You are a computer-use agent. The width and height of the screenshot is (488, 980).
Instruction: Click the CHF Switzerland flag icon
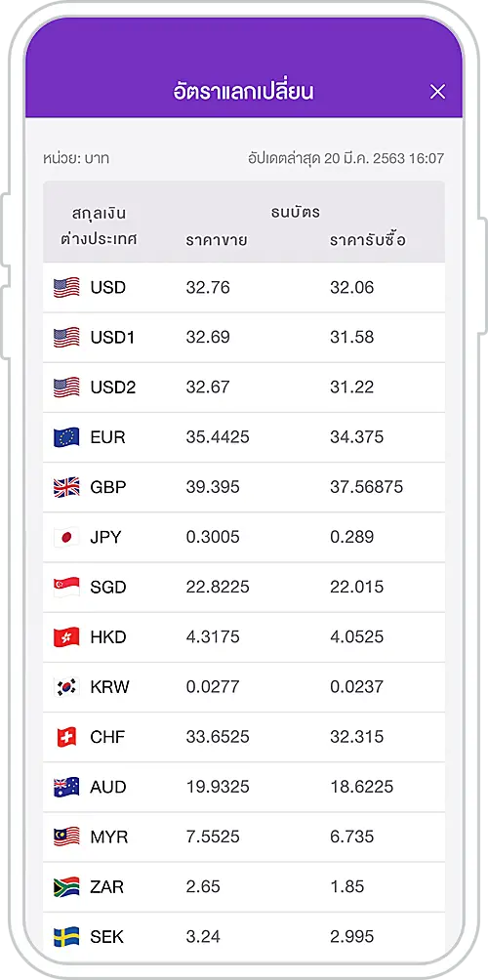coord(66,737)
